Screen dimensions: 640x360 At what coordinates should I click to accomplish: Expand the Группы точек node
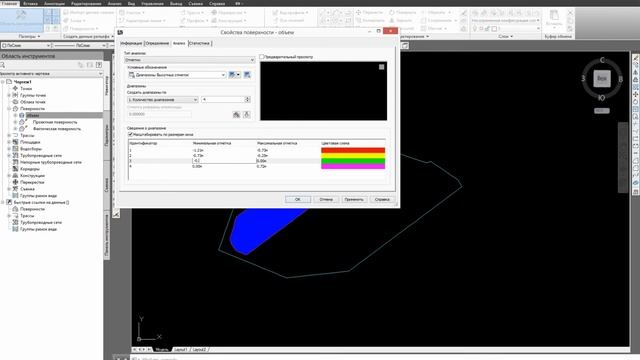(x=9, y=95)
